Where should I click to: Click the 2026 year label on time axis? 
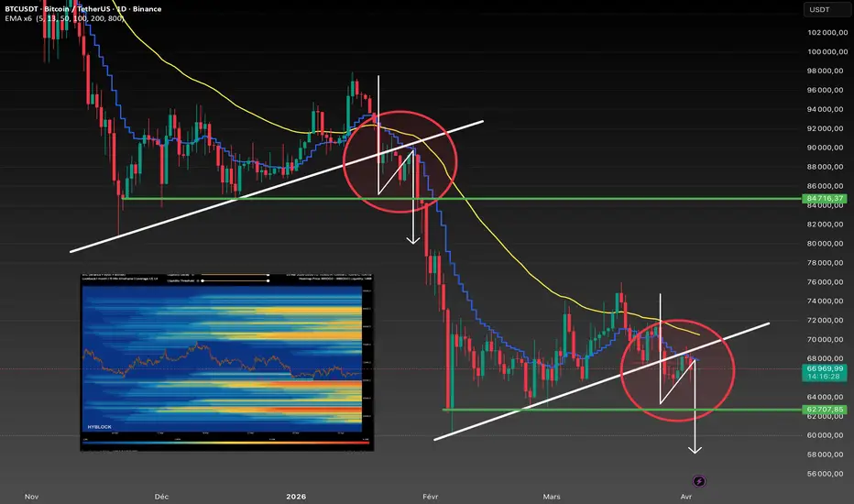(296, 497)
